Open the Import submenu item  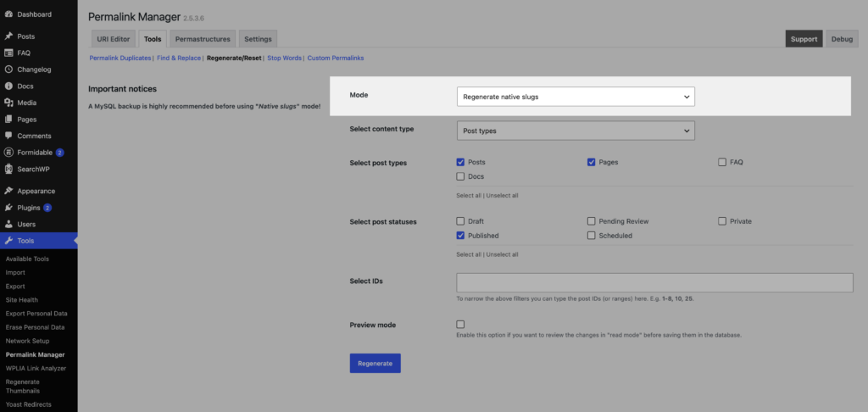[x=15, y=272]
